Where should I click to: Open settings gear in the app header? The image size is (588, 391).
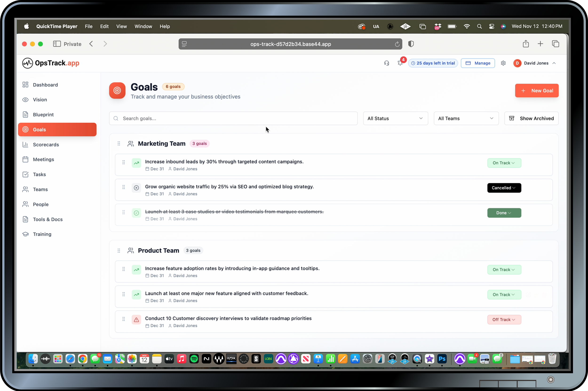(503, 63)
